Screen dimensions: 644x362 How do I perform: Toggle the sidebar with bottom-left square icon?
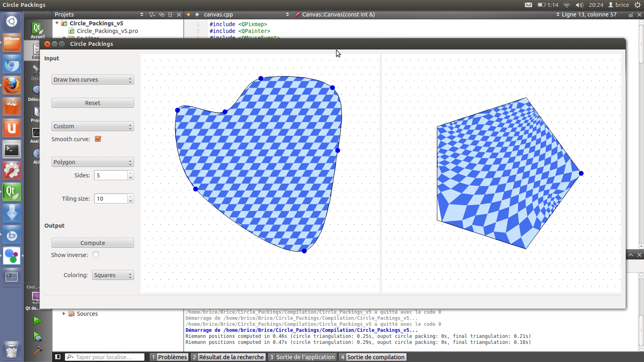pos(58,357)
